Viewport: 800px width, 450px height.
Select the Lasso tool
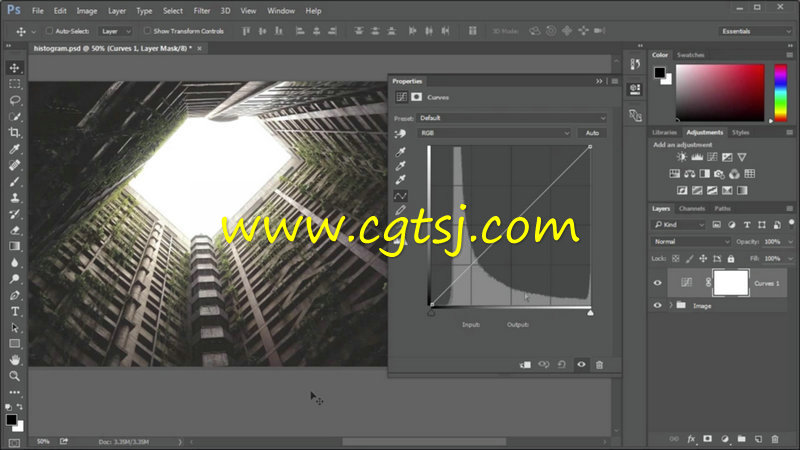(x=14, y=100)
